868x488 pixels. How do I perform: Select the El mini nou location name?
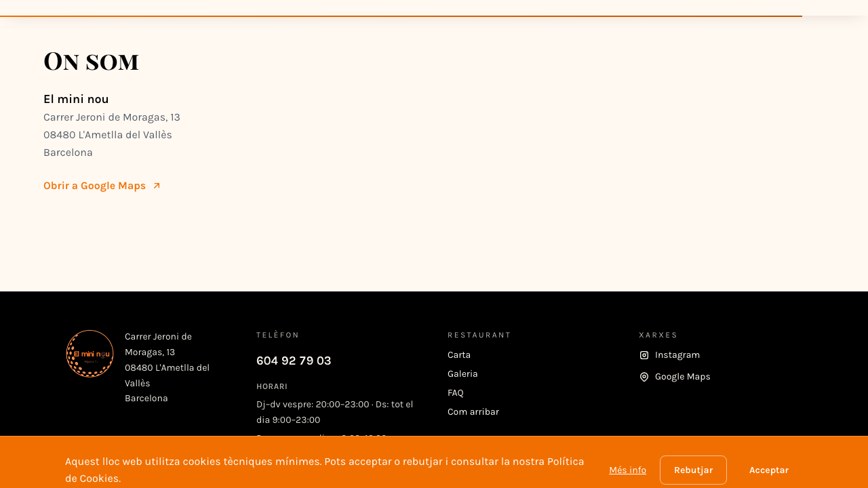[76, 99]
